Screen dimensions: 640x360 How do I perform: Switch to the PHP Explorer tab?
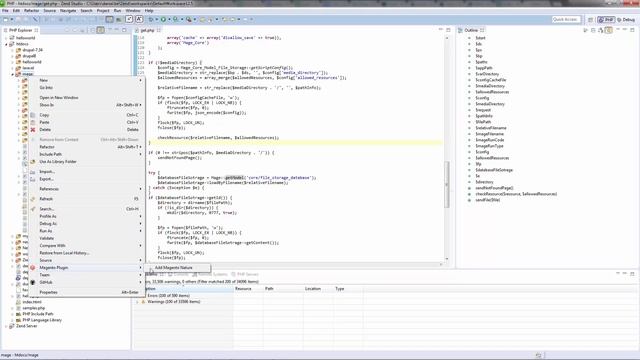coord(20,30)
